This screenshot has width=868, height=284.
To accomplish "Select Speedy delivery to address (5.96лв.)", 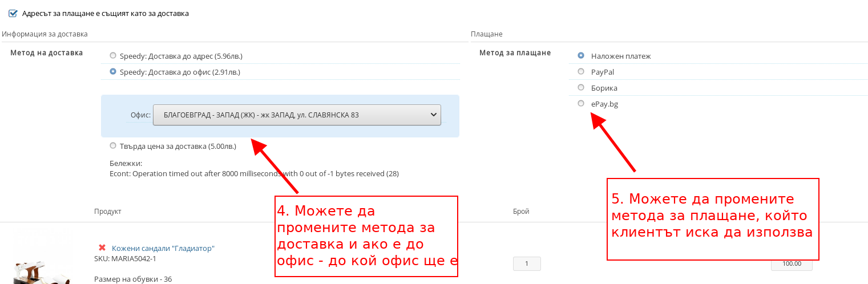I will coord(113,56).
